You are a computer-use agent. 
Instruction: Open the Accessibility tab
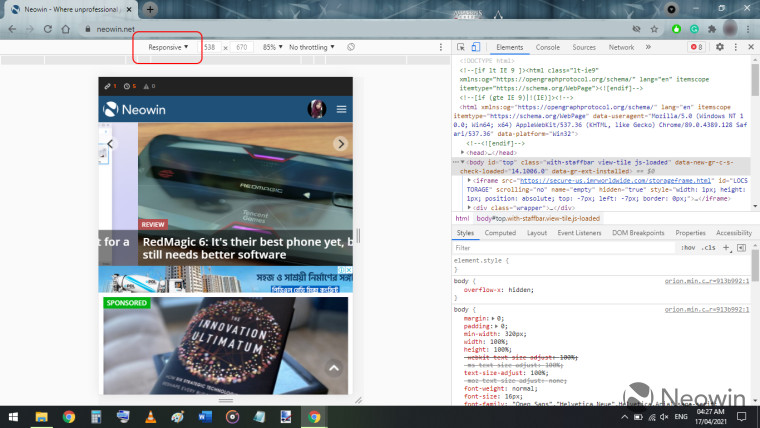point(734,233)
